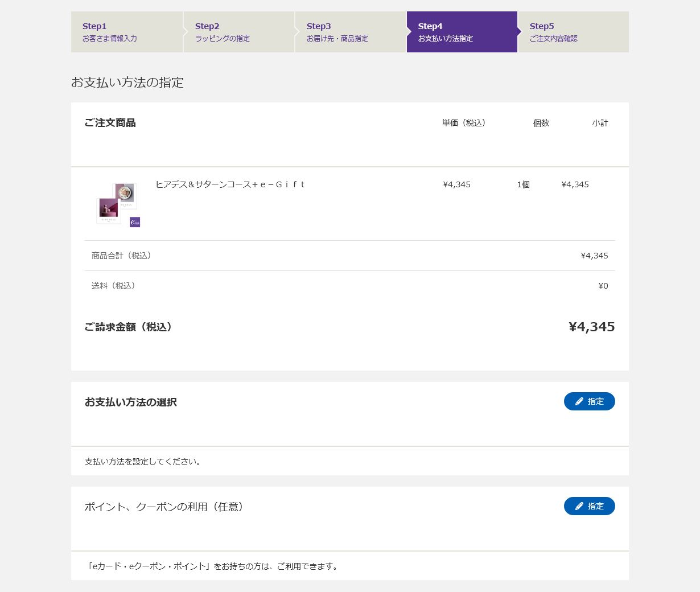The image size is (700, 592).
Task: Click the 単価（税込） column header
Action: point(466,123)
